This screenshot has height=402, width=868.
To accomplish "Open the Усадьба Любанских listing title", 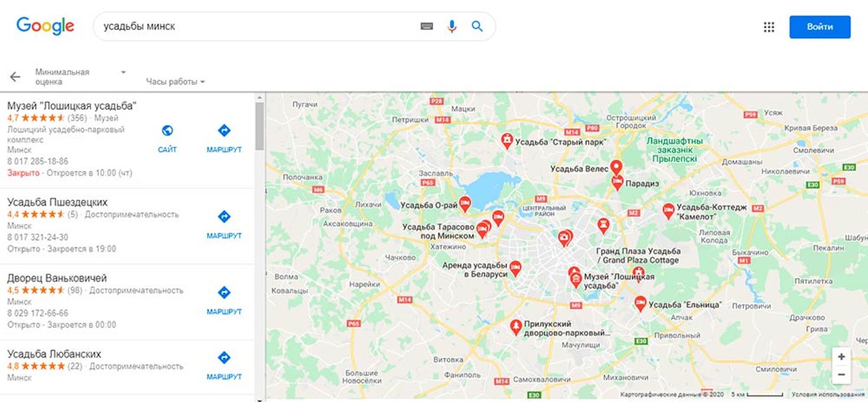I will (54, 354).
